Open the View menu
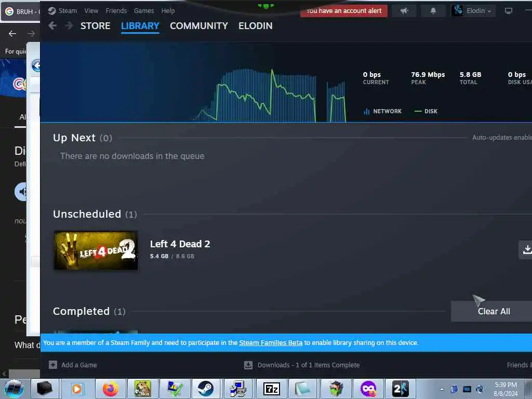Image resolution: width=532 pixels, height=399 pixels. [x=91, y=11]
